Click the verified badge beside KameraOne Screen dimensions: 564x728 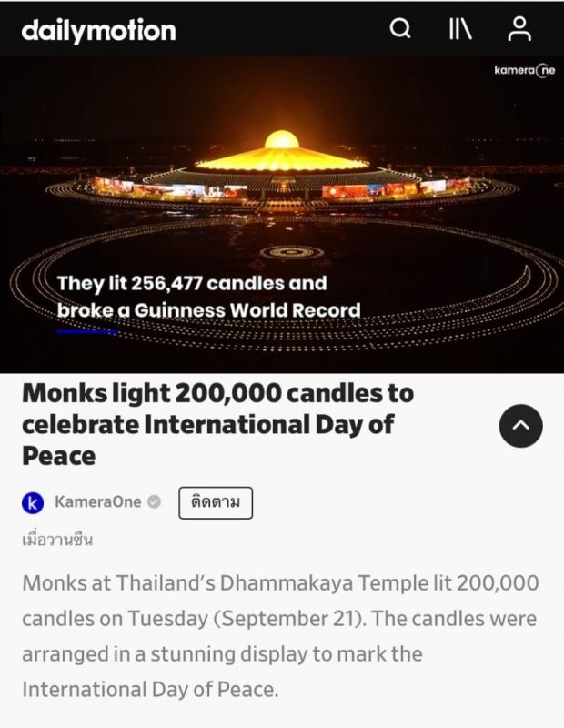[x=154, y=502]
